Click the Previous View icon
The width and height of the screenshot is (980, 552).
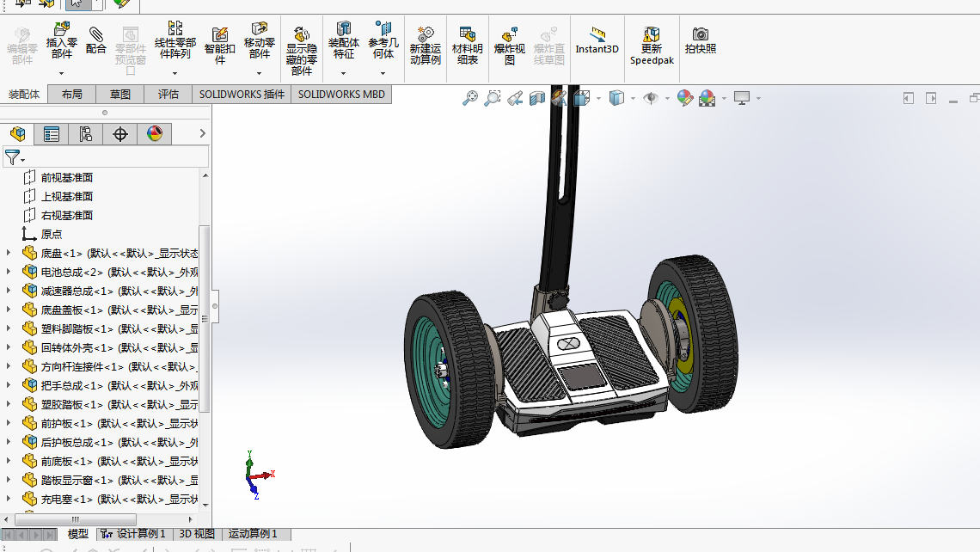515,98
